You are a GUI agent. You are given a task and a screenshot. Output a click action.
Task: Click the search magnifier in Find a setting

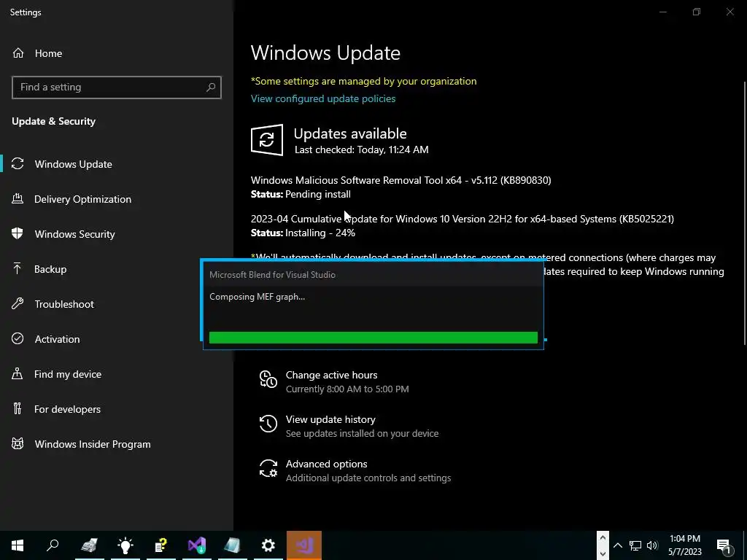coord(211,87)
